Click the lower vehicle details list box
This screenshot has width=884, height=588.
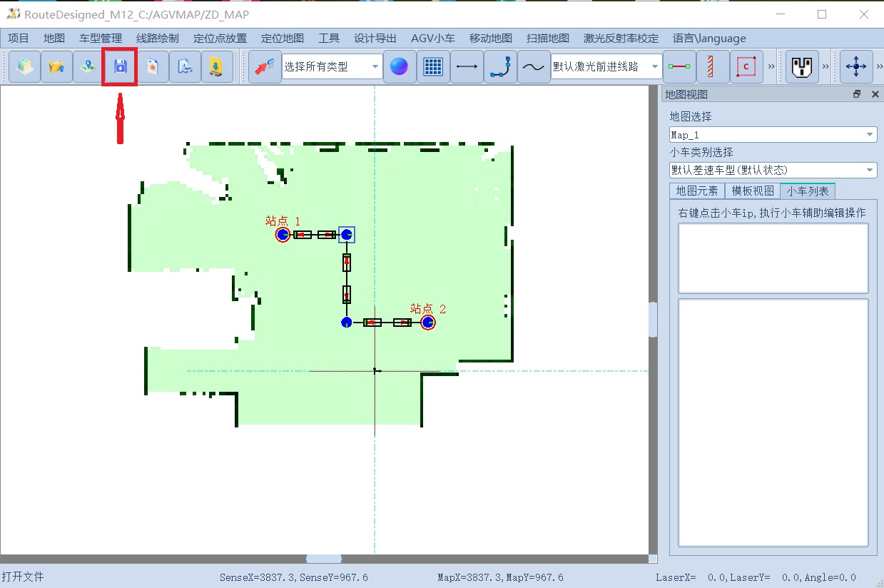pos(773,422)
